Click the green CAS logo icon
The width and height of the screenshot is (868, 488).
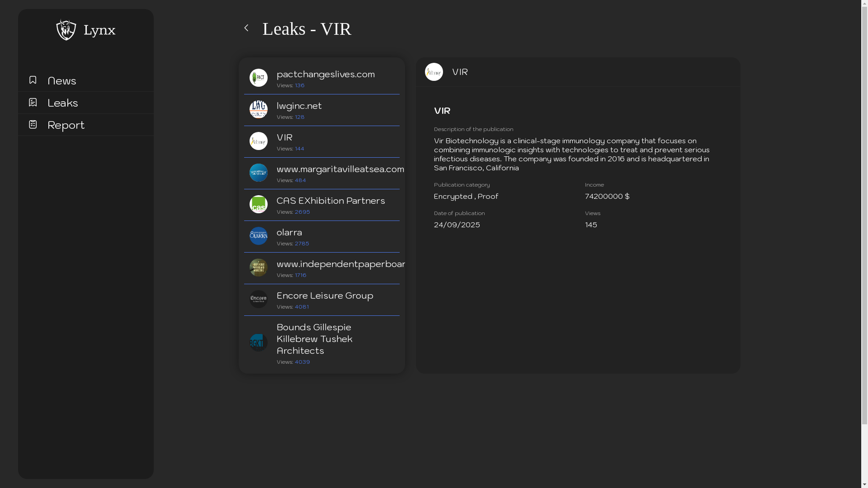pos(259,204)
